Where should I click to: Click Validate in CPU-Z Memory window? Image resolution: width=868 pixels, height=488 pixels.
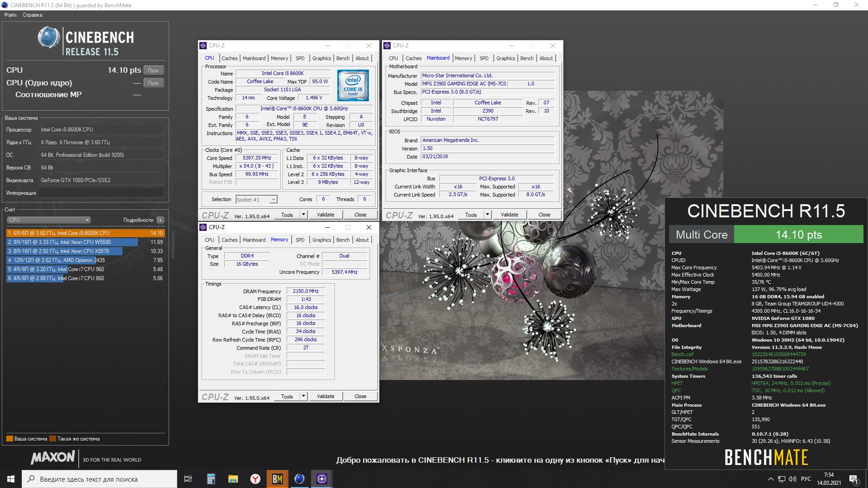coord(325,396)
